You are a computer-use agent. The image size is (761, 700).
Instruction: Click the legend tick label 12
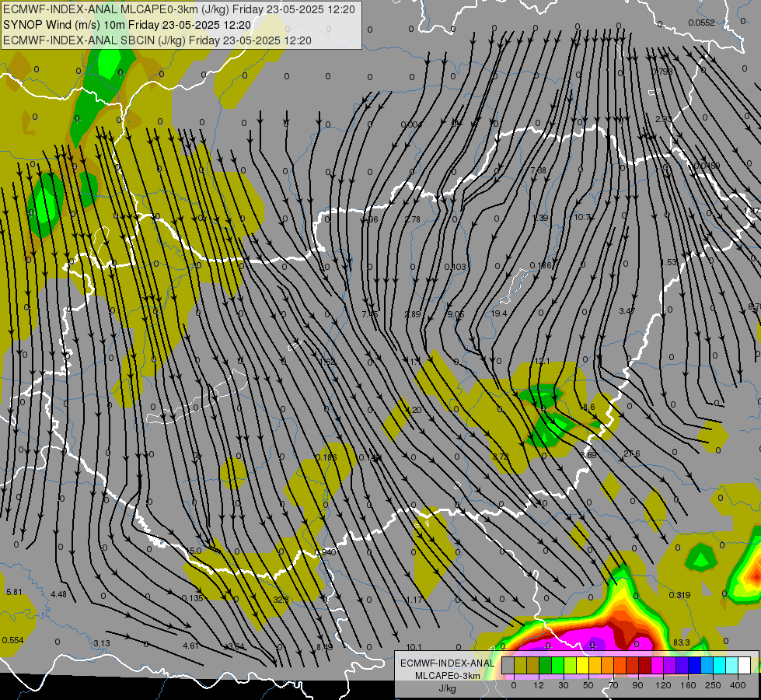click(x=538, y=685)
